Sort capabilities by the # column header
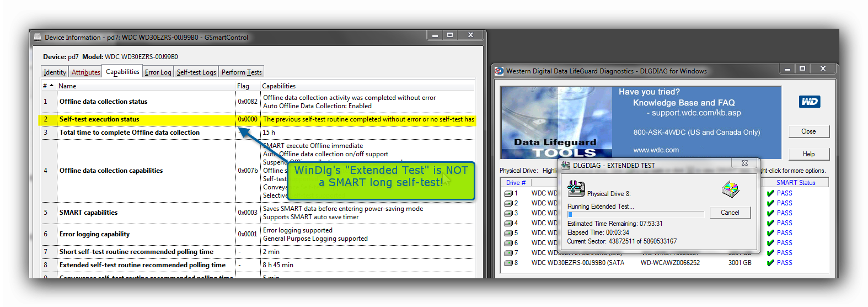The width and height of the screenshot is (868, 307). 49,86
